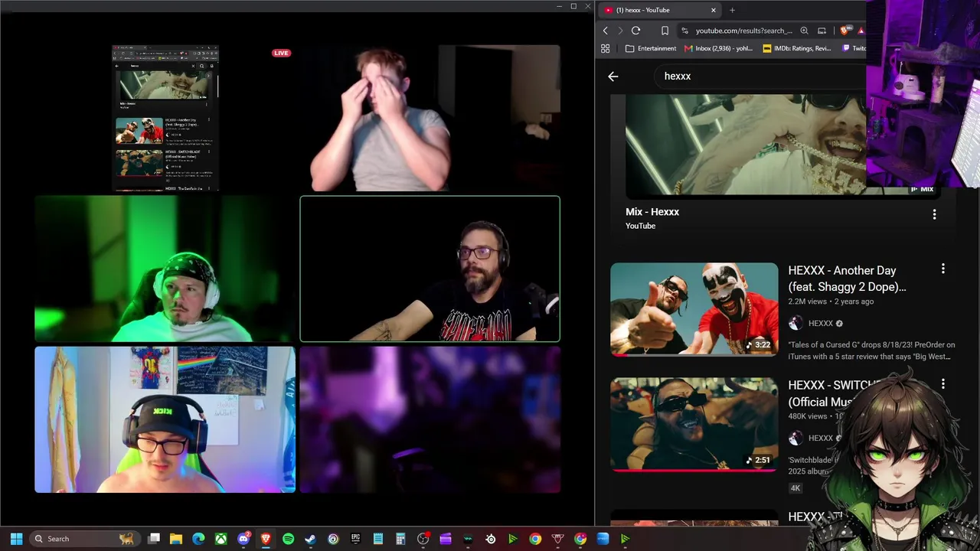The width and height of the screenshot is (980, 551).
Task: Reload the YouTube page
Action: (x=635, y=31)
